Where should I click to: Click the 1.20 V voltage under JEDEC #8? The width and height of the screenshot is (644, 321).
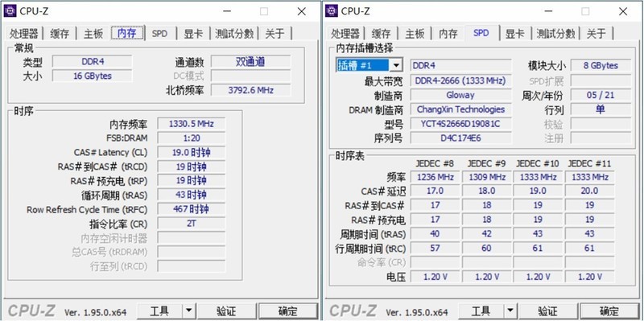[435, 277]
